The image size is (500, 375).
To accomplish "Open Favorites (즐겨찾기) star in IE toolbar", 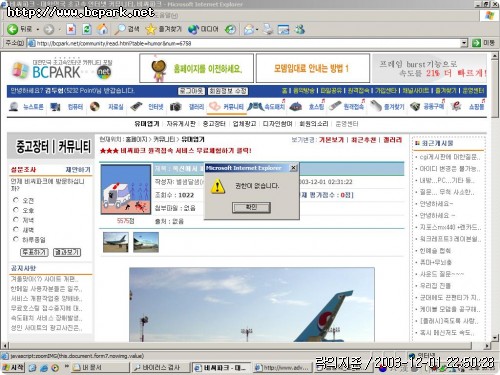I will coord(163,29).
